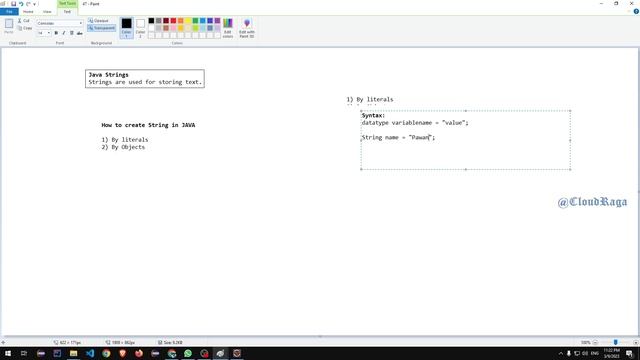Switch to the View ribbon tab

(x=47, y=11)
